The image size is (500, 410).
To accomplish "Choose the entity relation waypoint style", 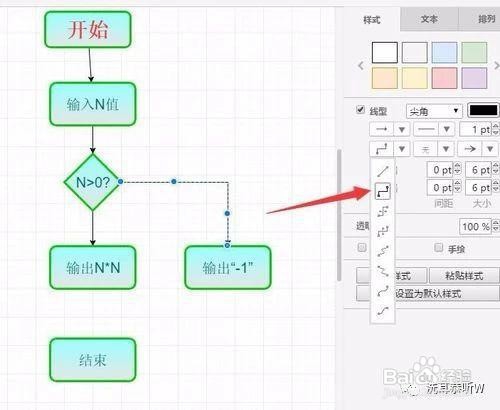I will (x=383, y=311).
